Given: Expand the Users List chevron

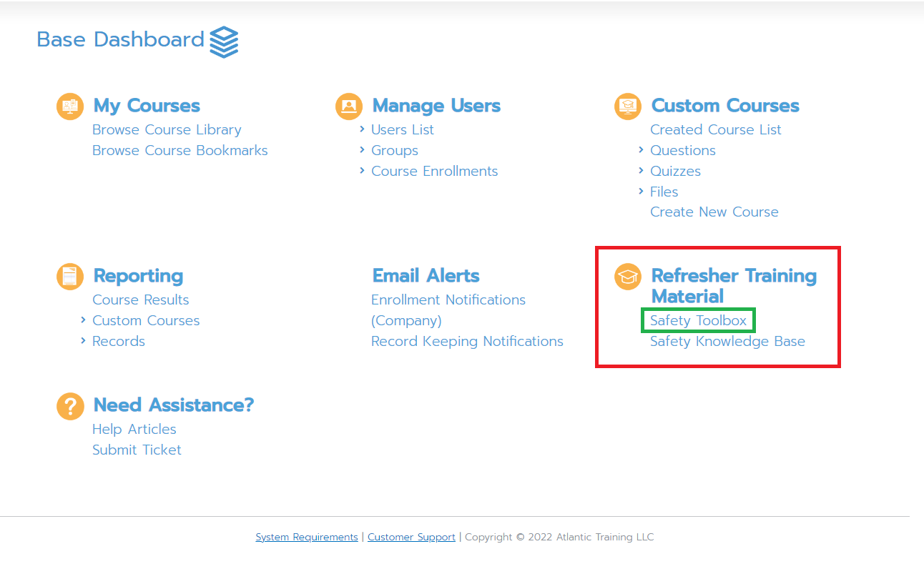Looking at the screenshot, I should pyautogui.click(x=363, y=129).
